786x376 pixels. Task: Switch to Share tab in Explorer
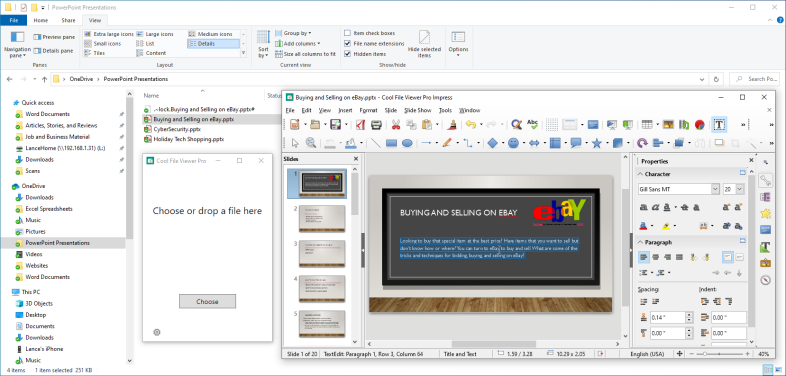tap(68, 20)
